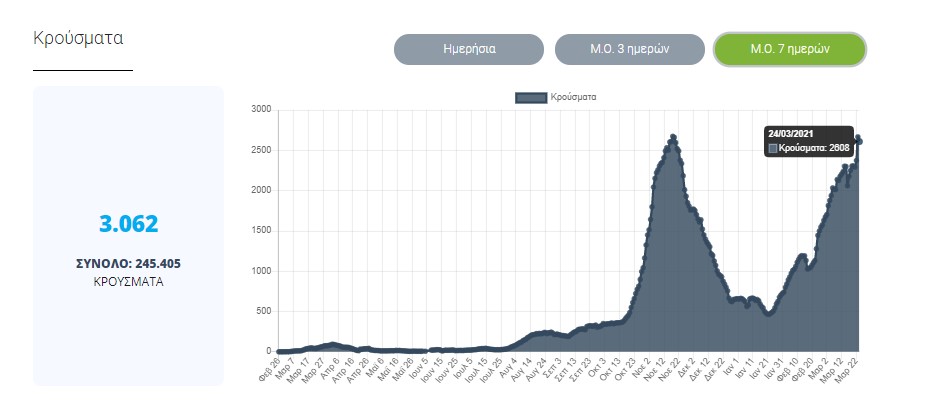927x417 pixels.
Task: Click the Κρούσματα legend color box
Action: coord(531,97)
